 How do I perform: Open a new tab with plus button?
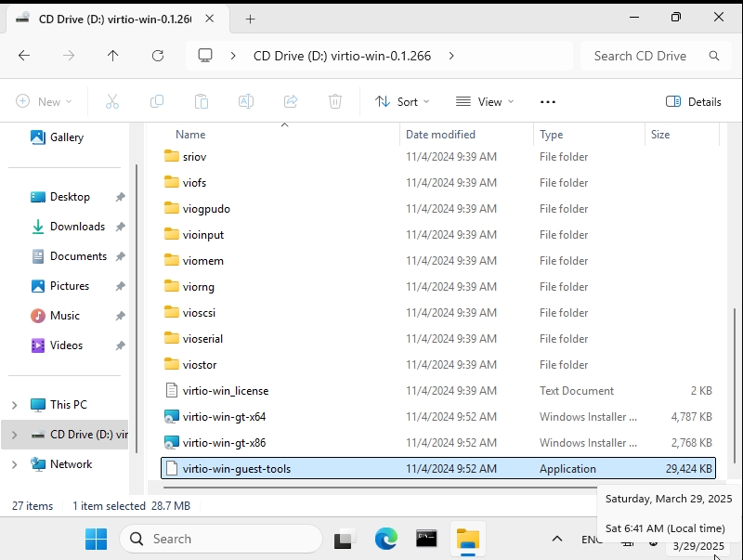coord(251,19)
